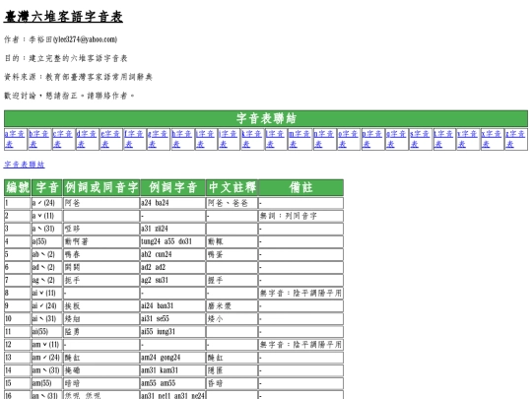Select cell 'ag2 su31' in row 7

click(172, 280)
